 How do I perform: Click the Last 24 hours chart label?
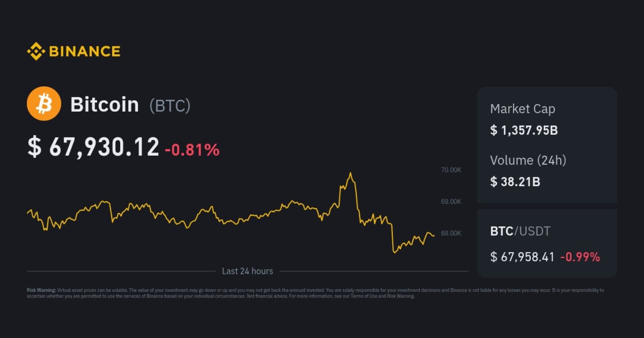[x=247, y=271]
